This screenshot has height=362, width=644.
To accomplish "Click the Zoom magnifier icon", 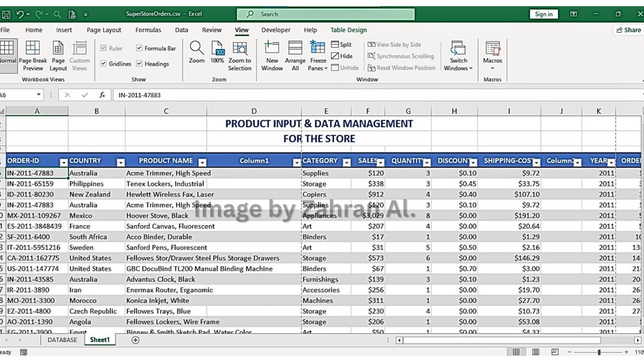I will pos(197,50).
